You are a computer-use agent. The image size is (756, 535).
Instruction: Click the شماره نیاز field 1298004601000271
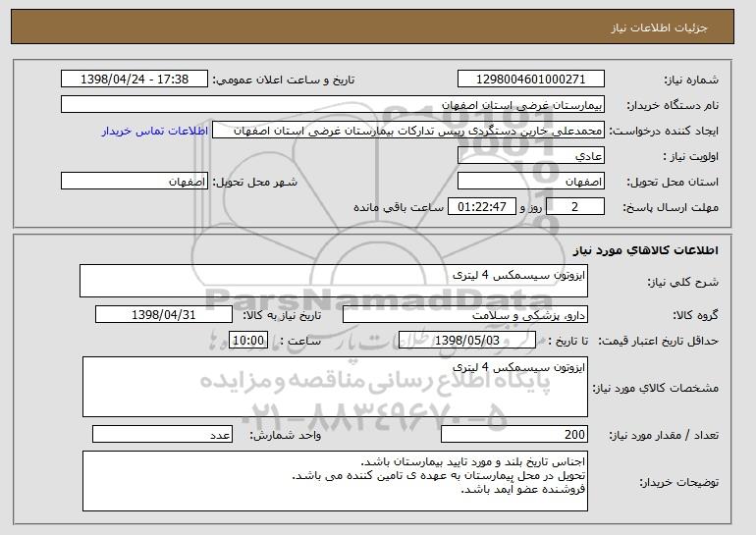click(x=531, y=80)
